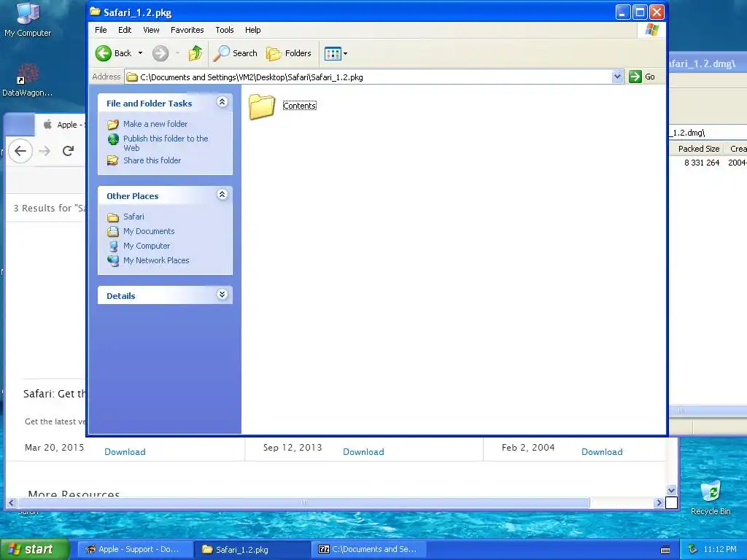Click the My Documents icon in sidebar
Screen dimensions: 747x560
point(113,231)
